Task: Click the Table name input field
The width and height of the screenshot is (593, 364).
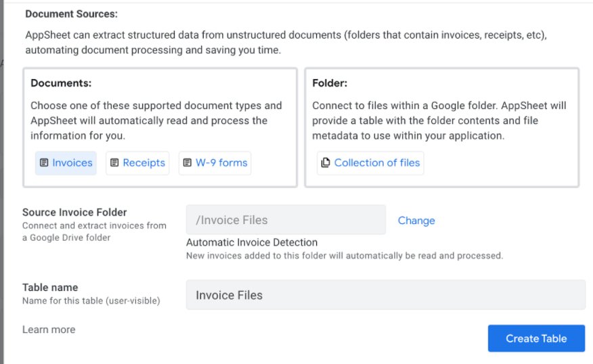Action: click(385, 295)
